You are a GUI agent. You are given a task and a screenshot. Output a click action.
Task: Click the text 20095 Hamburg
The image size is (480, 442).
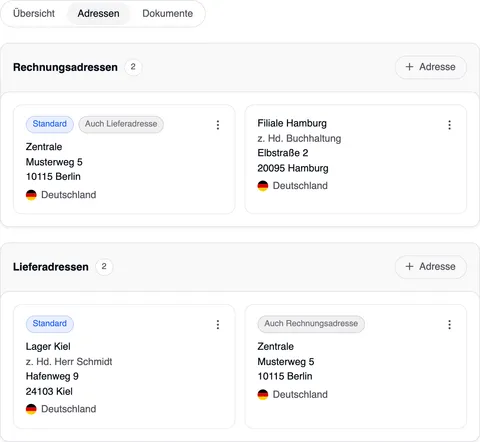[x=293, y=168]
